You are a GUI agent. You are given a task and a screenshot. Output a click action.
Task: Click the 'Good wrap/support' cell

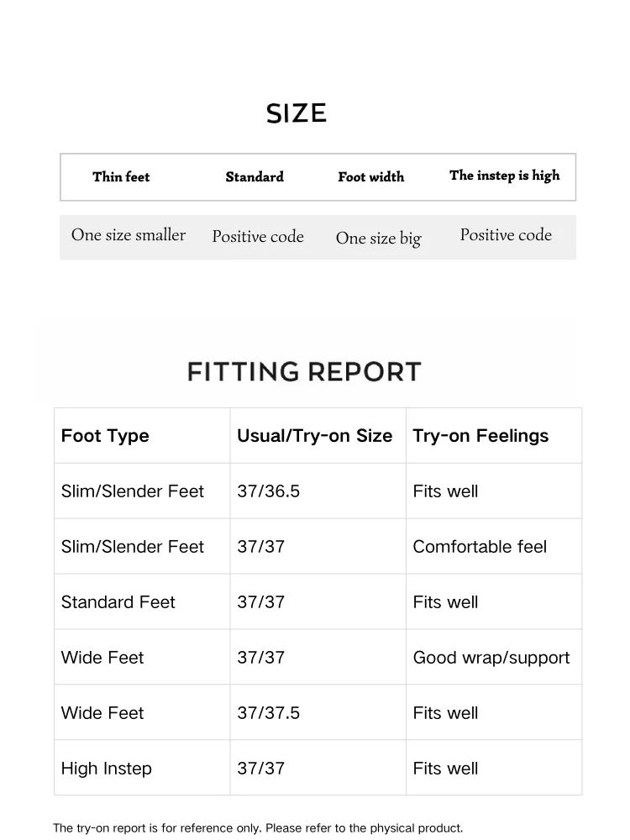pos(491,658)
